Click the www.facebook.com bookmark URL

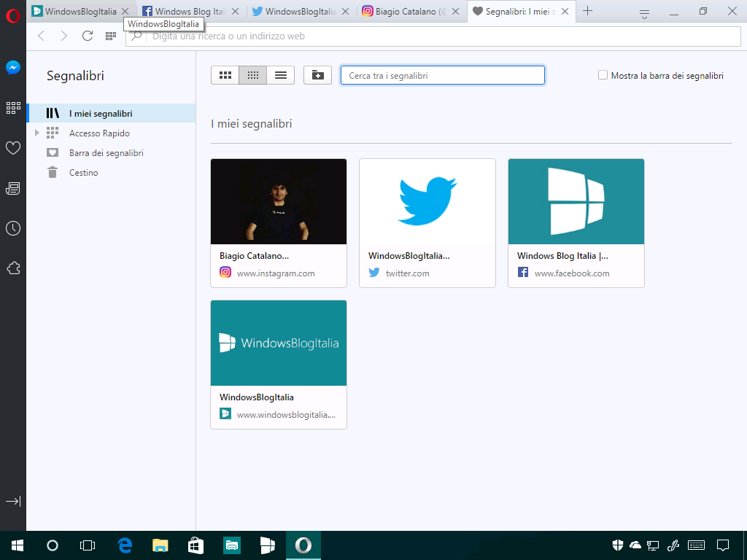572,273
